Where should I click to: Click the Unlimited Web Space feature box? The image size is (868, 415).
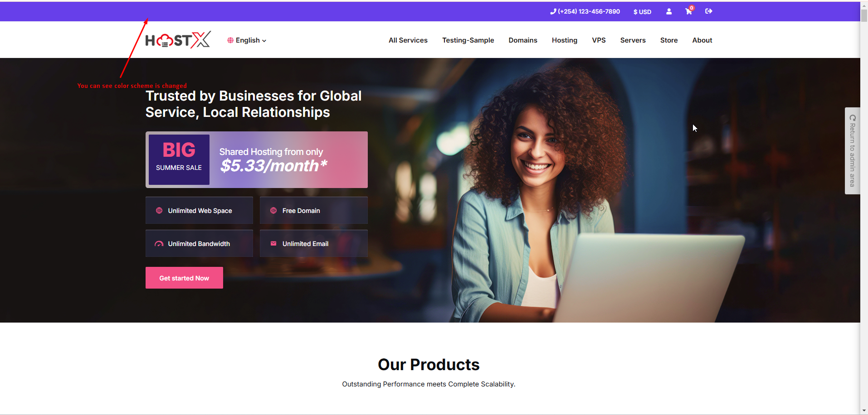point(199,210)
